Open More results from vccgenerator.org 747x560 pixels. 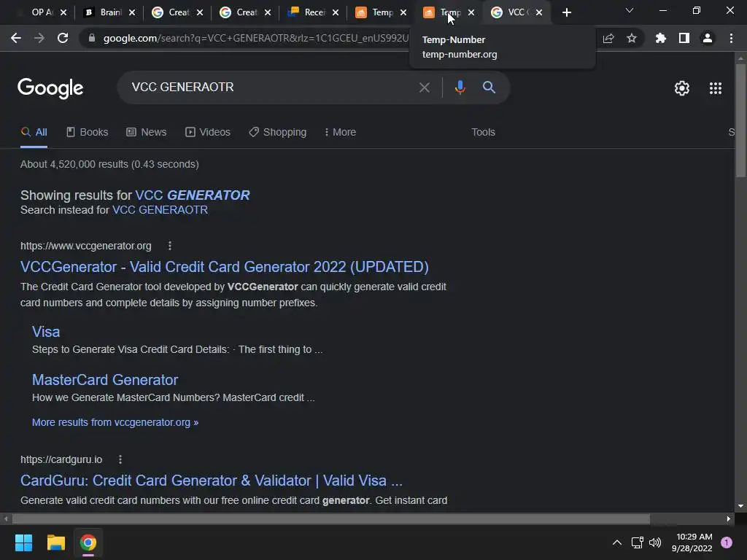pos(115,422)
